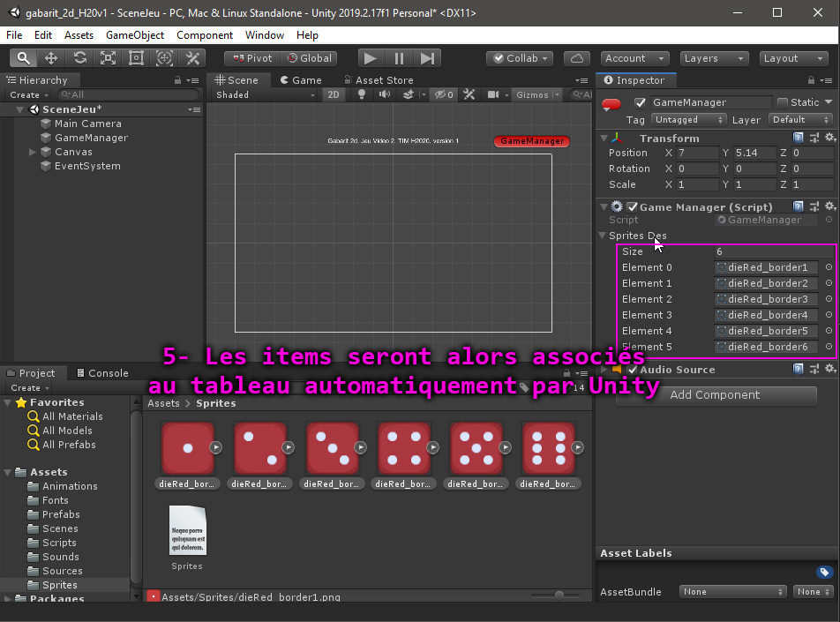Click the Add Component button
Viewport: 840px width, 622px height.
(x=715, y=395)
